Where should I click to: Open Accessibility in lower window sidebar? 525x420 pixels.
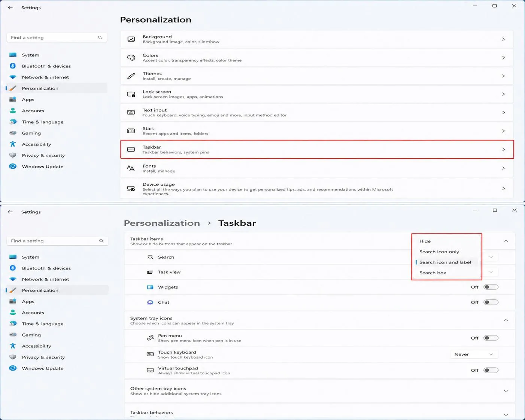pos(57,346)
